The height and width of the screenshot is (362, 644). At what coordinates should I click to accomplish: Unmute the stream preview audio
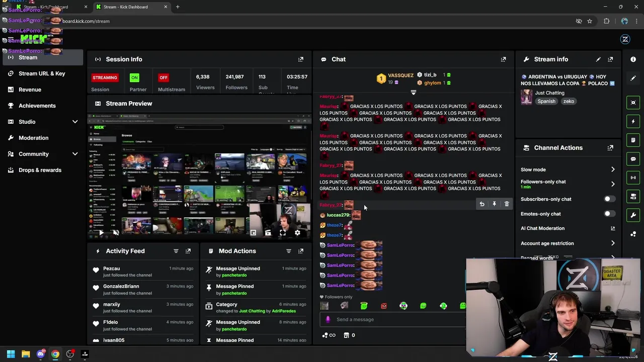pyautogui.click(x=116, y=233)
